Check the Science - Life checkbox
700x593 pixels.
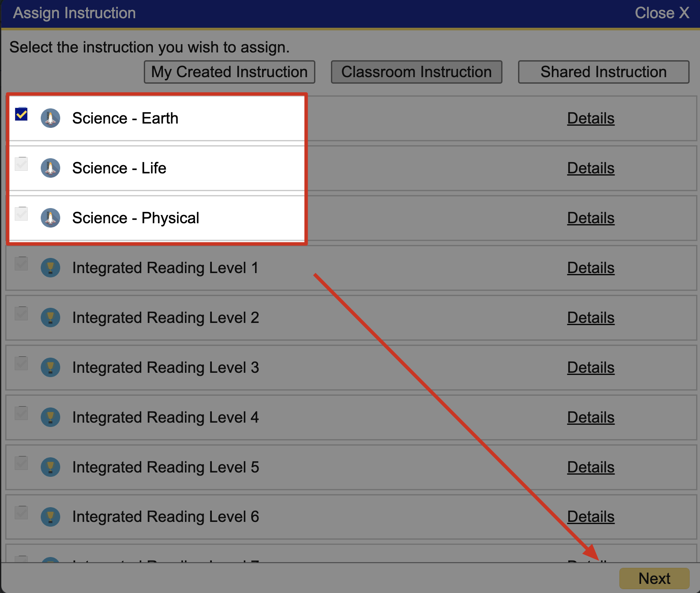pos(21,164)
